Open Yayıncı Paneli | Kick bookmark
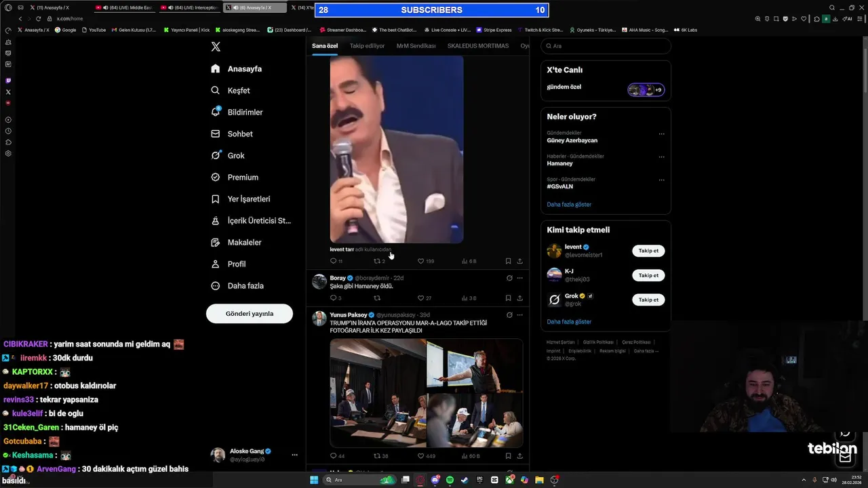The width and height of the screenshot is (868, 488). pyautogui.click(x=186, y=30)
